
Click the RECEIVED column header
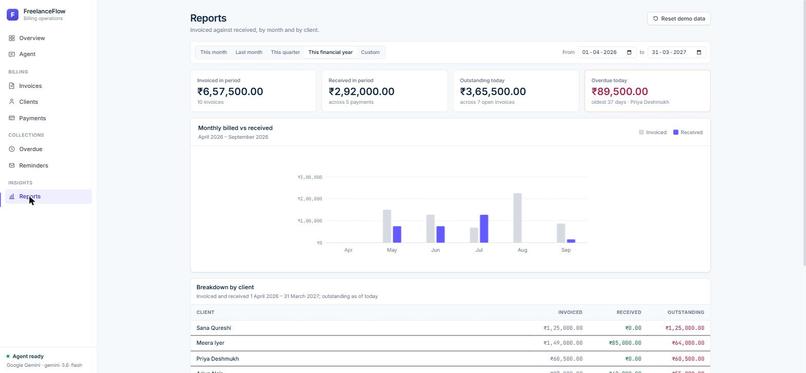629,312
